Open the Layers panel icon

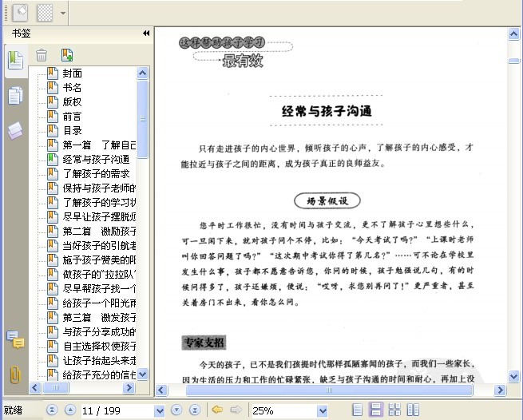pos(15,130)
